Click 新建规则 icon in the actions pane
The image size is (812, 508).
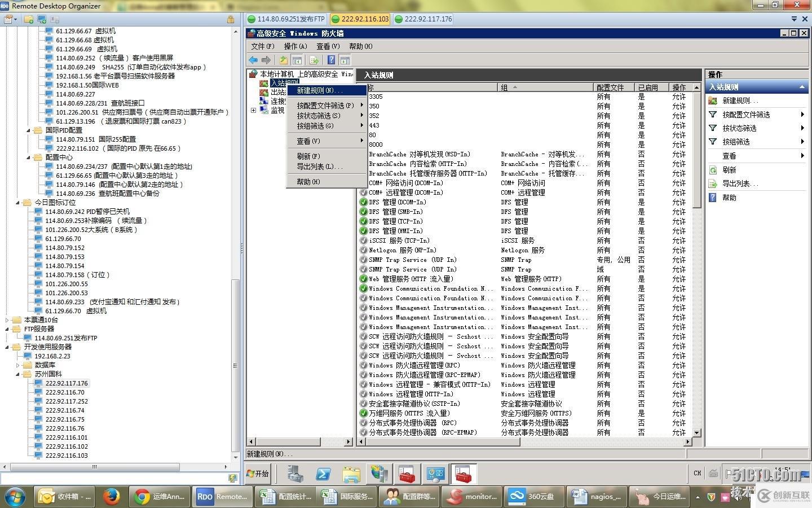713,100
